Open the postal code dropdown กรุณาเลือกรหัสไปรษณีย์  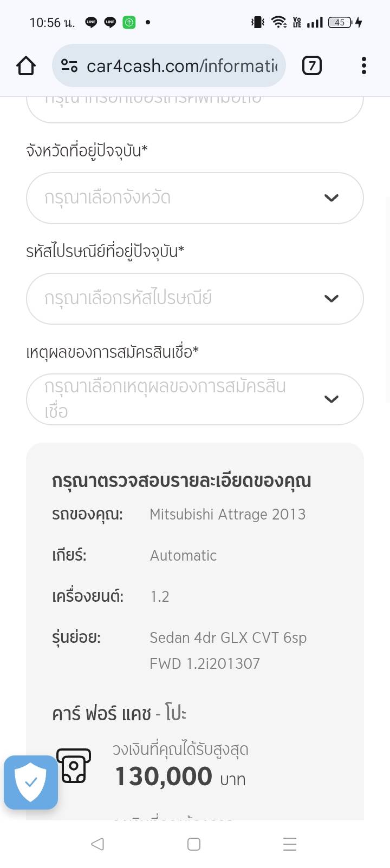point(179,299)
